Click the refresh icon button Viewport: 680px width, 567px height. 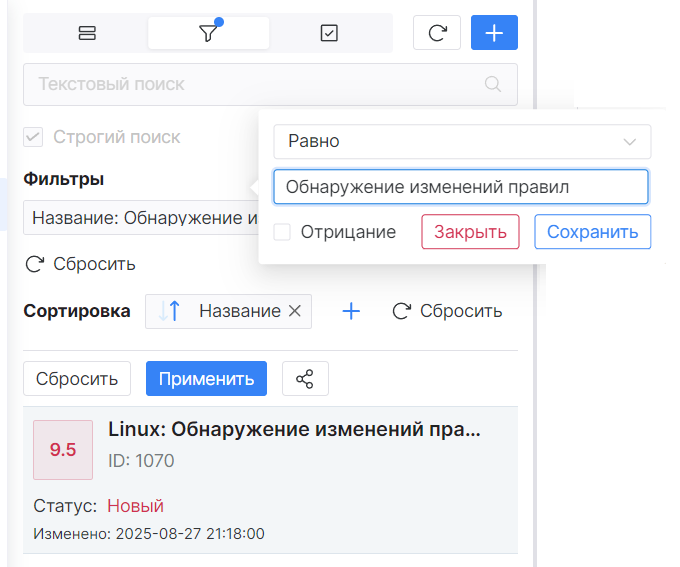coord(437,33)
